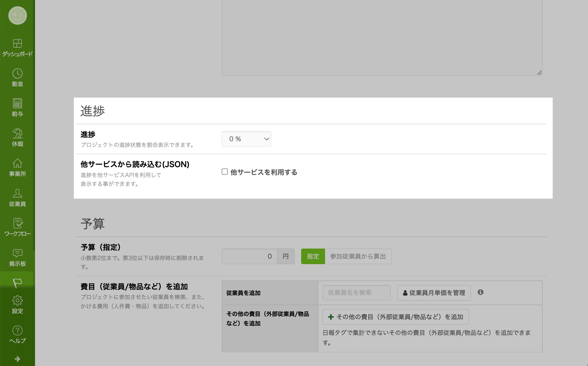Screen dimensions: 588x366
Task: Open the 従業員 person icon
Action: click(x=17, y=193)
